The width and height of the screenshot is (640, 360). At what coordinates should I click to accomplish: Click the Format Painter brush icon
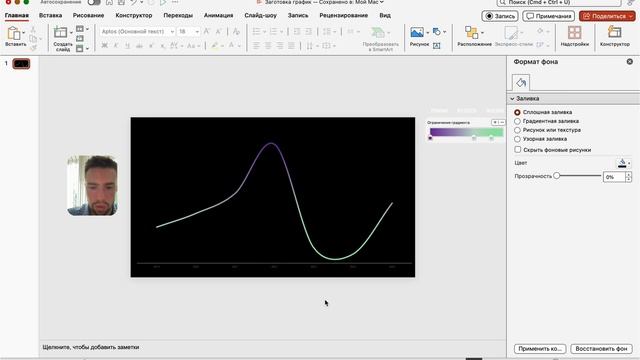pyautogui.click(x=33, y=48)
